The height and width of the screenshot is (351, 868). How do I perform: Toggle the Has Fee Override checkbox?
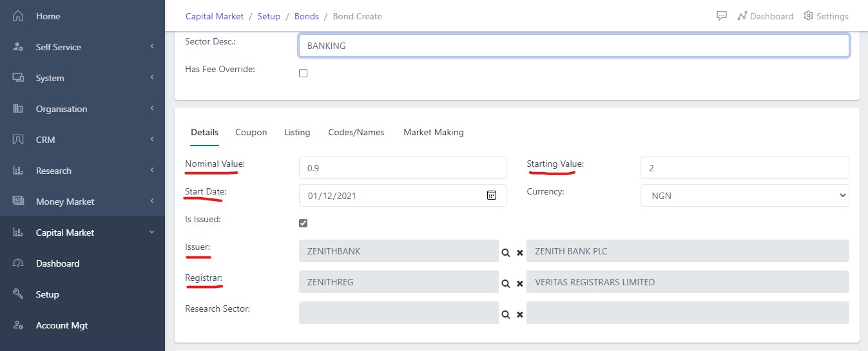pos(304,73)
